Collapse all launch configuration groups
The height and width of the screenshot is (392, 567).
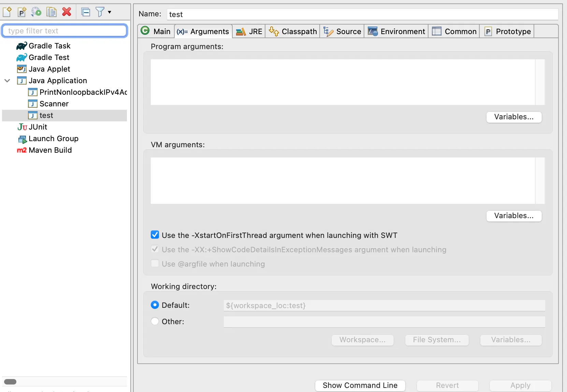[86, 12]
